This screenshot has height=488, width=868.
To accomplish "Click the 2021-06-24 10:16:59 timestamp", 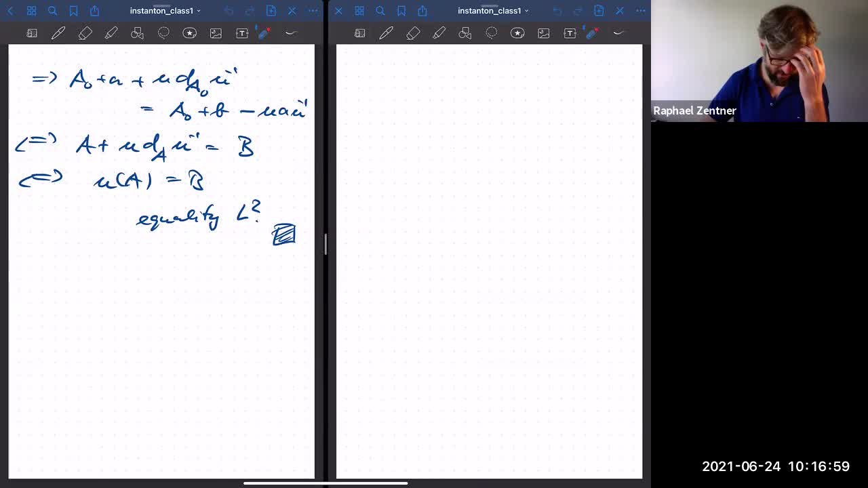I will (x=776, y=466).
